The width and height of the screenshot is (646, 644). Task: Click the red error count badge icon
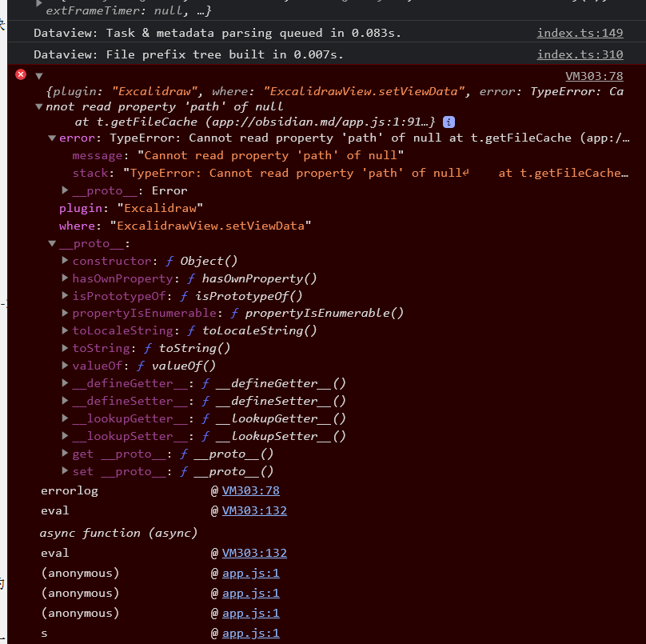pos(19,74)
